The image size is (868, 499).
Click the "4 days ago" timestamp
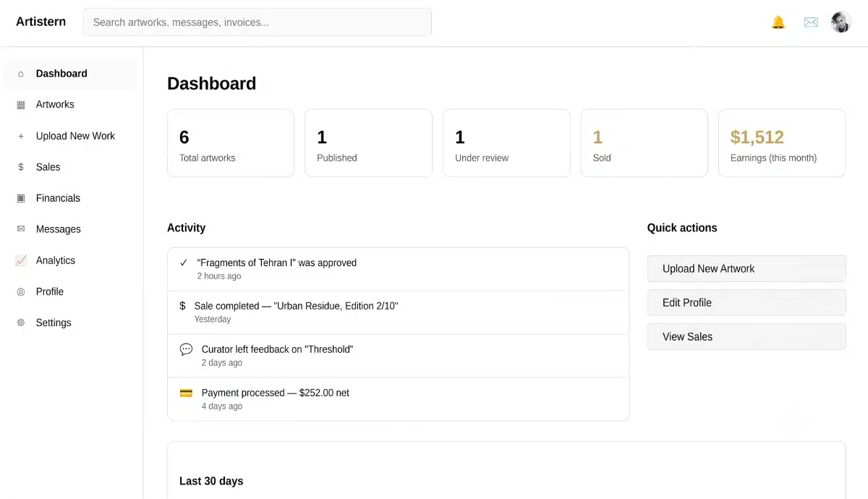(222, 406)
